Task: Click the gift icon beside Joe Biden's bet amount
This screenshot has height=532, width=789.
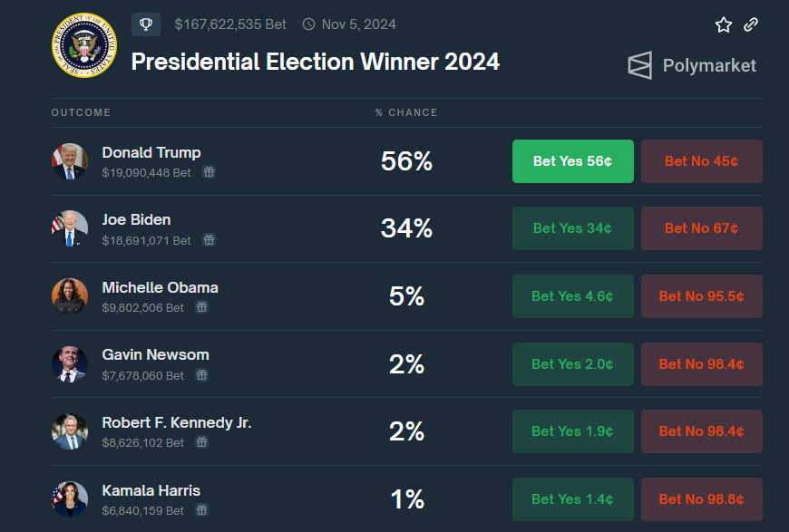Action: 209,240
